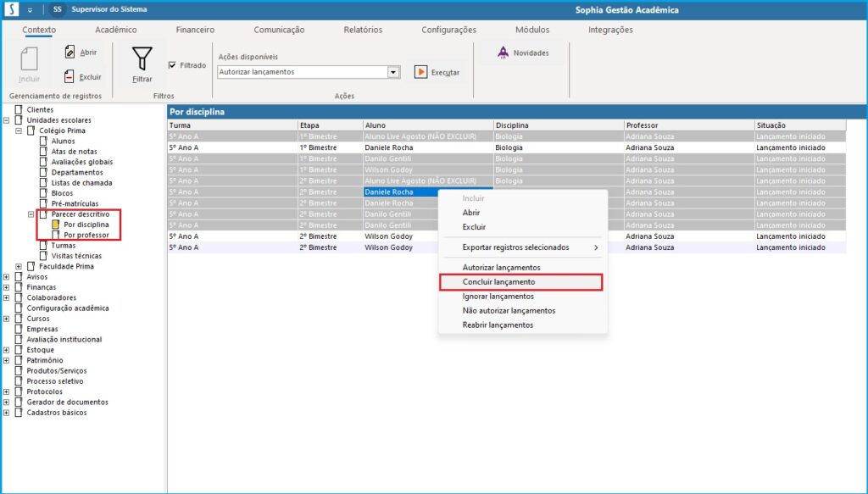Expand the Avisos tree node
The width and height of the screenshot is (868, 494).
6,277
